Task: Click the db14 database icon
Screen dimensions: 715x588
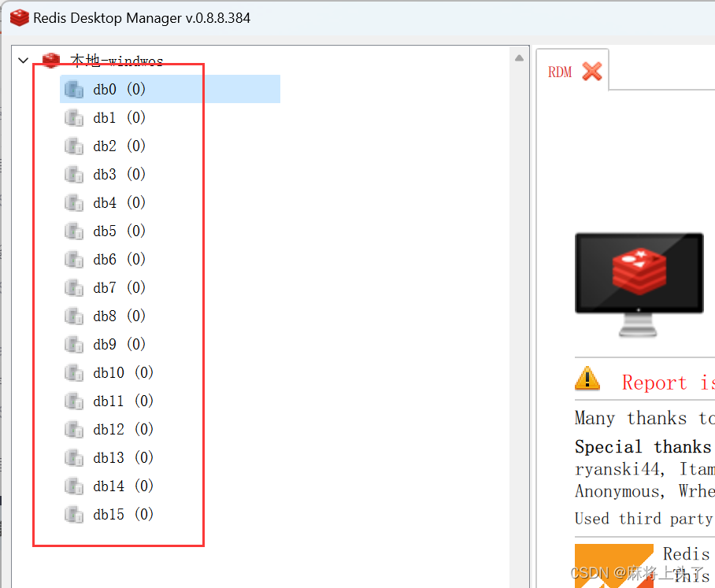Action: [74, 486]
